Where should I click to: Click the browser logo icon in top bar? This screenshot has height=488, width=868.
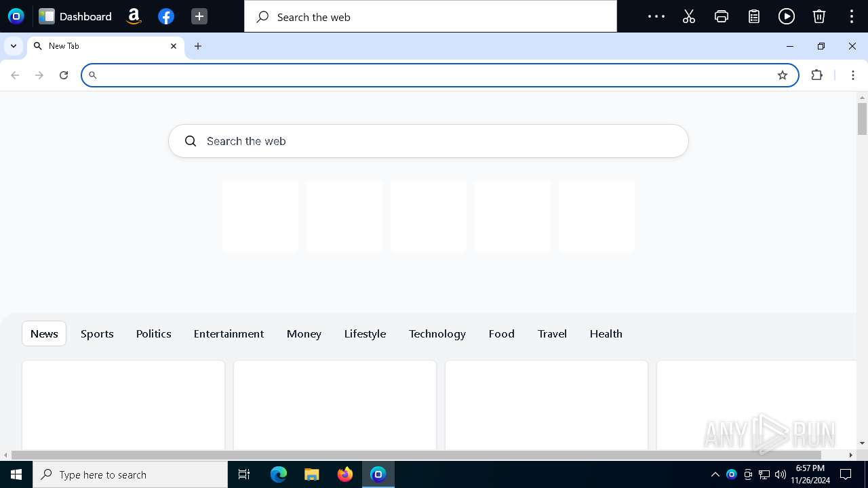pos(16,16)
